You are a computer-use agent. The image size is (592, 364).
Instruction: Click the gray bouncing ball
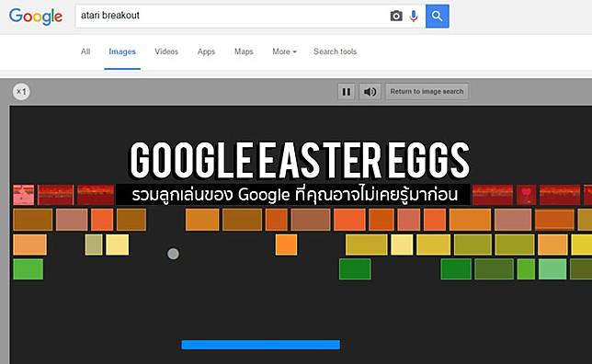pyautogui.click(x=173, y=254)
